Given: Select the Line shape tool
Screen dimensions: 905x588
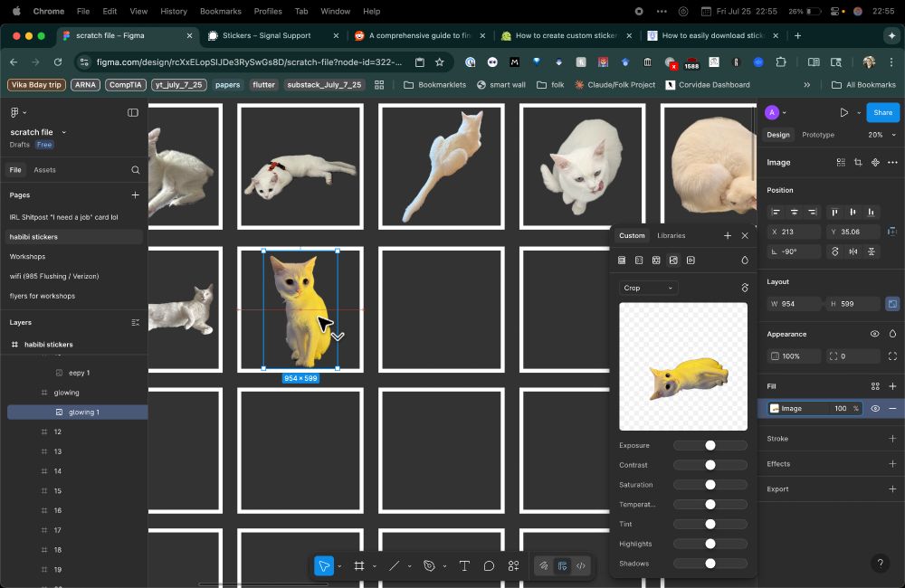Looking at the screenshot, I should coord(395,566).
